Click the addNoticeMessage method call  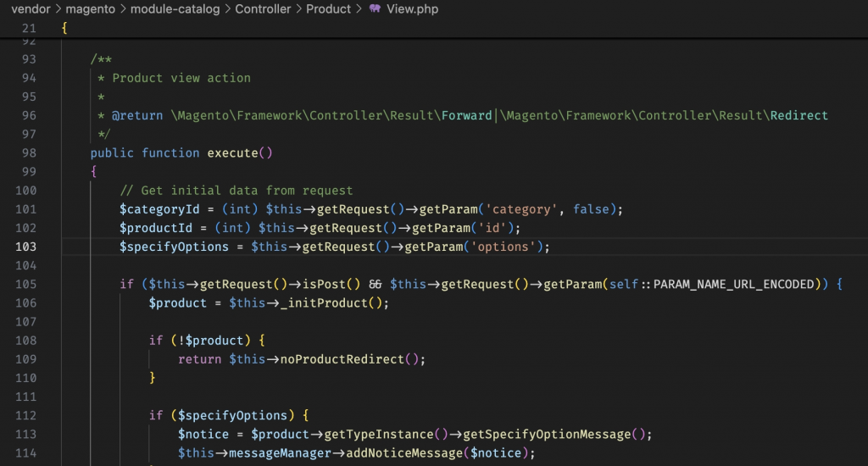click(x=404, y=452)
